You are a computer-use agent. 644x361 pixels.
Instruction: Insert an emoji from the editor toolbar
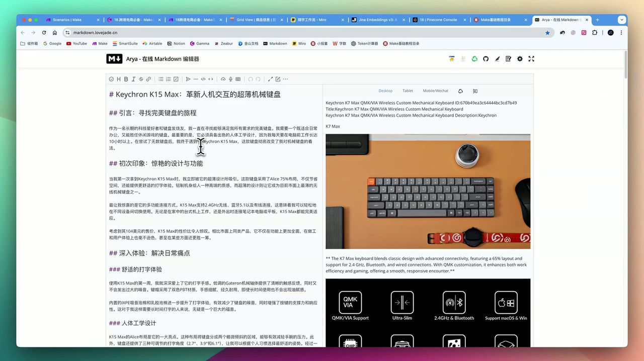[x=111, y=79]
